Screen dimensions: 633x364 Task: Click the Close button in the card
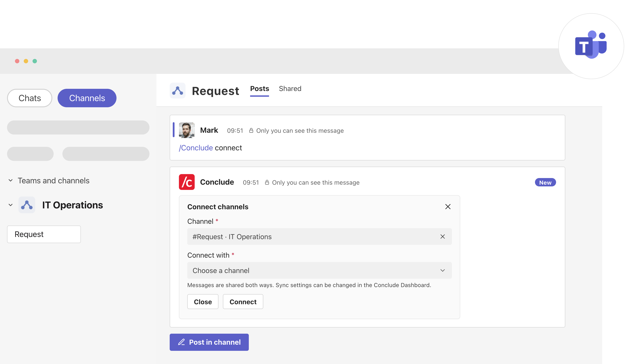pos(203,302)
